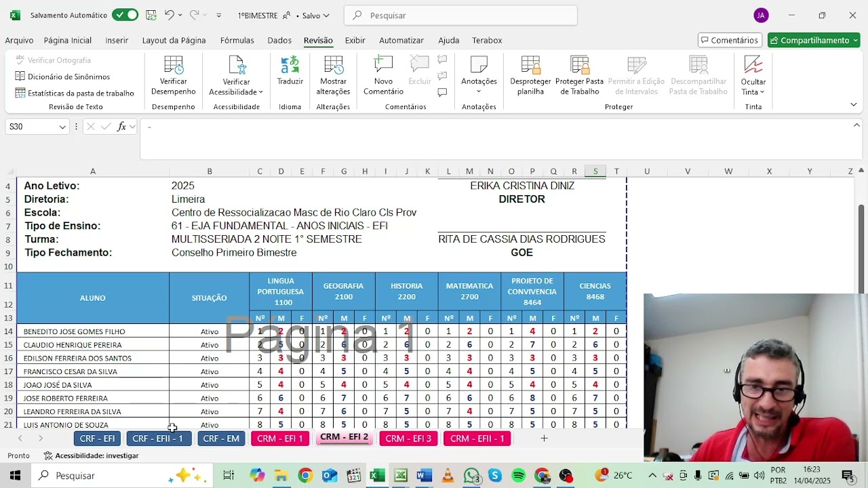868x488 pixels.
Task: Open Google Chrome from the taskbar
Action: [x=305, y=476]
